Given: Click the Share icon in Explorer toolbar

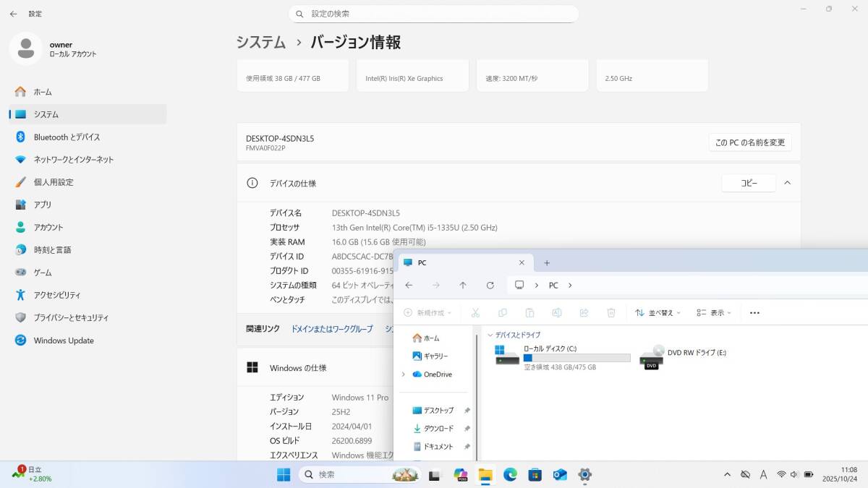Looking at the screenshot, I should [x=584, y=312].
